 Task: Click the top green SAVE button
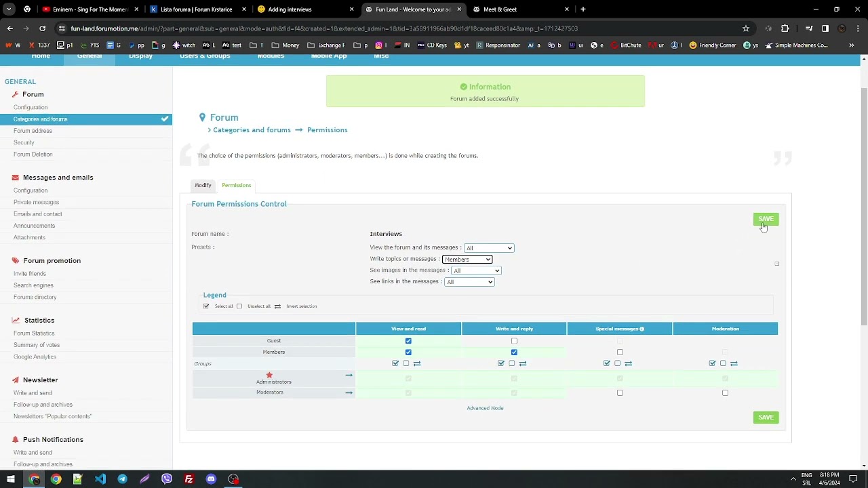tap(766, 219)
